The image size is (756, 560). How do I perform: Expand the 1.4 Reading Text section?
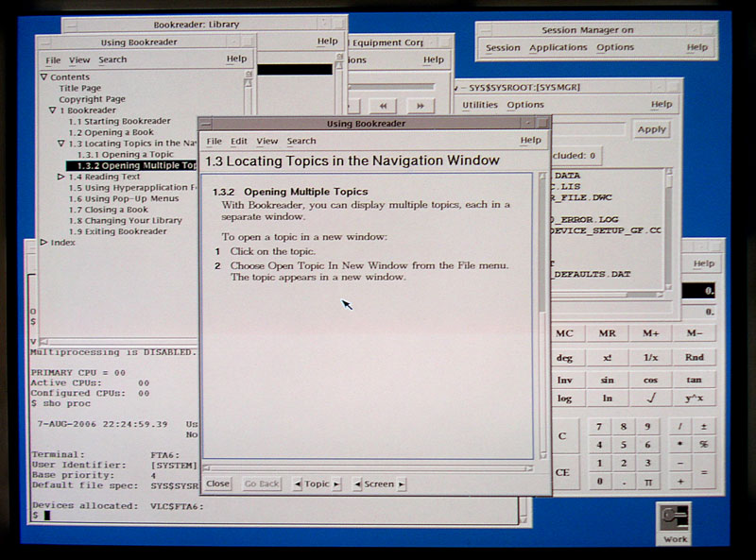pos(61,177)
